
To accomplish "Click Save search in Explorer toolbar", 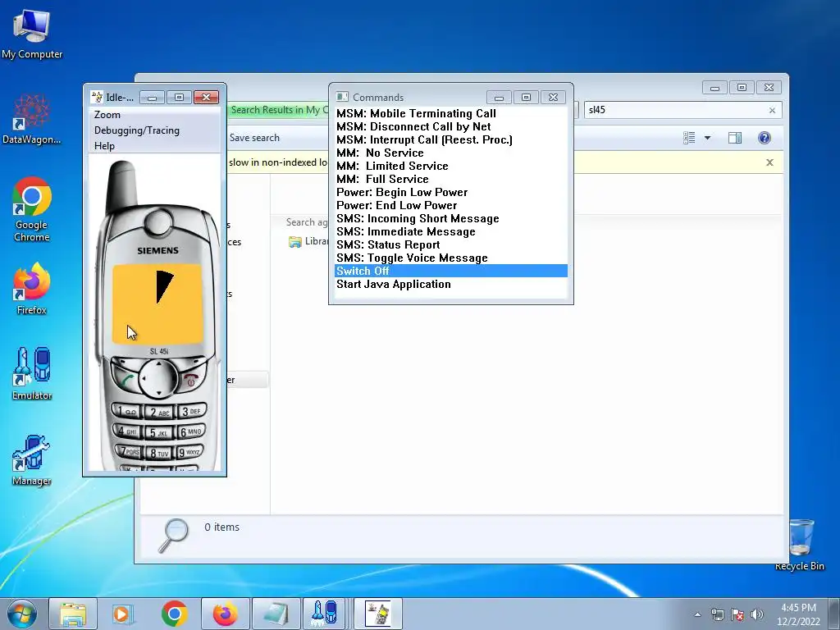I will (x=254, y=138).
